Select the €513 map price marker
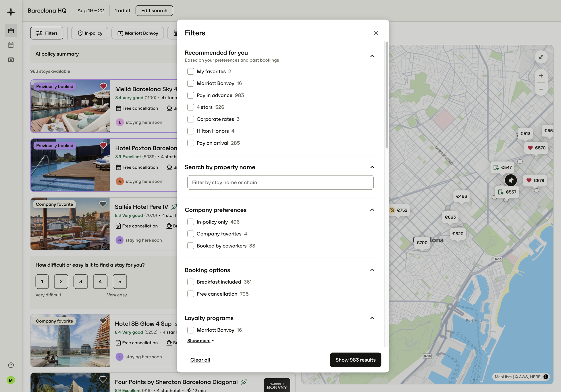561x392 pixels. pos(525,134)
